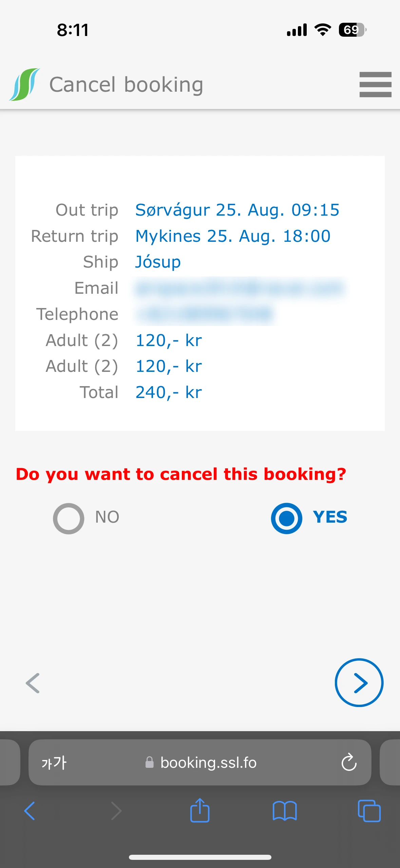400x868 pixels.
Task: Tap the YES label text
Action: [330, 517]
